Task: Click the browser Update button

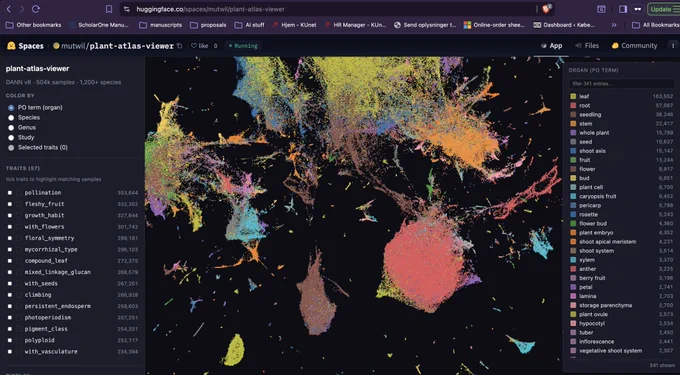Action: (x=664, y=9)
